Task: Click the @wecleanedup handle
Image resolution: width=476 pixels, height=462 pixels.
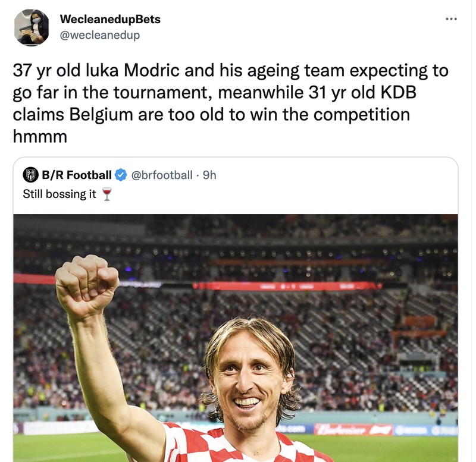Action: [100, 35]
